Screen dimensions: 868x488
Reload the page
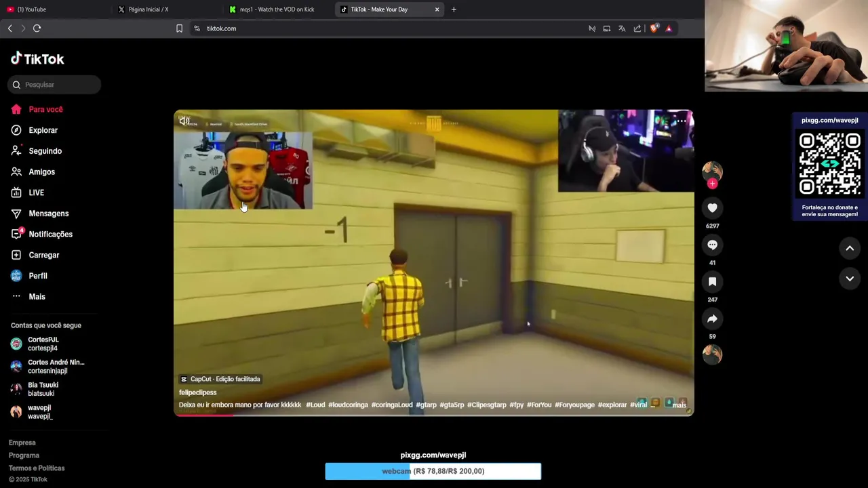(x=37, y=28)
